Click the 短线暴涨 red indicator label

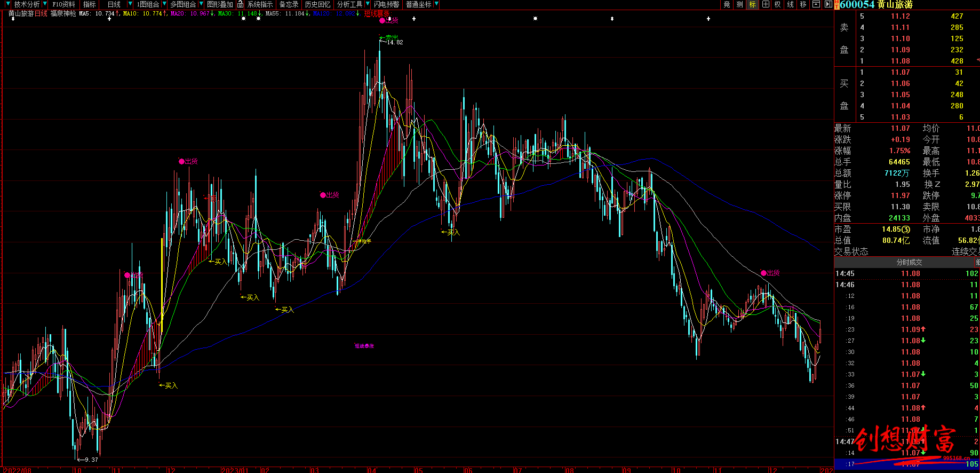[x=377, y=13]
